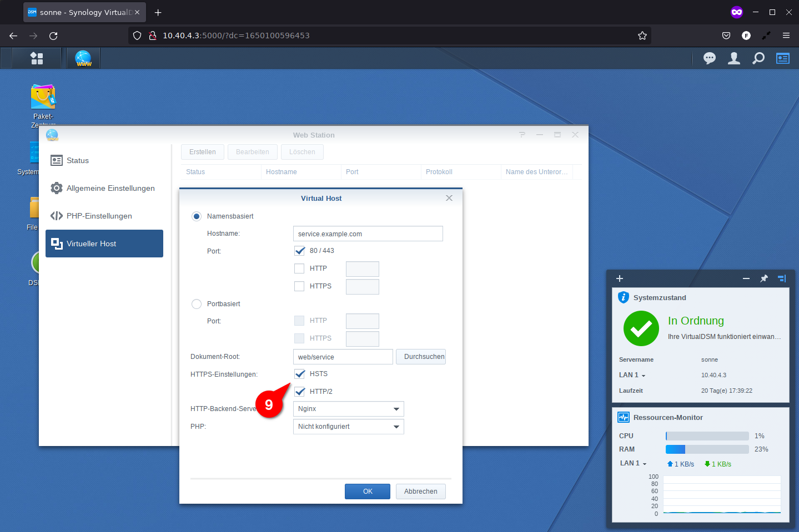Click the Web Station taskbar icon
The width and height of the screenshot is (799, 532).
click(x=83, y=58)
